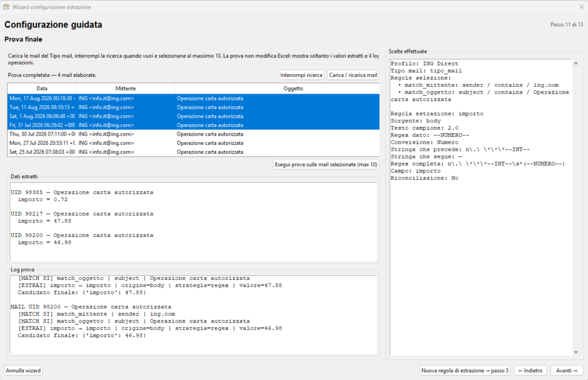Click 'Campo: importo' in summary
Image resolution: width=588 pixels, height=380 pixels.
coord(416,171)
